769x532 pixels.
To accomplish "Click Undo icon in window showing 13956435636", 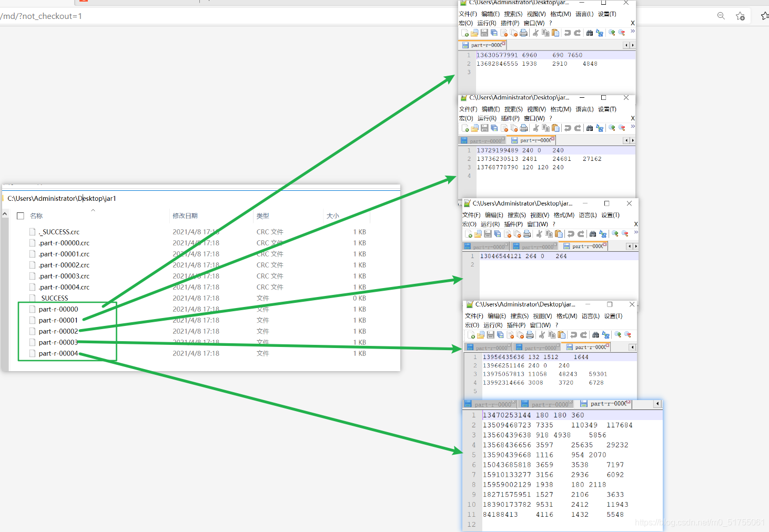I will (x=574, y=335).
